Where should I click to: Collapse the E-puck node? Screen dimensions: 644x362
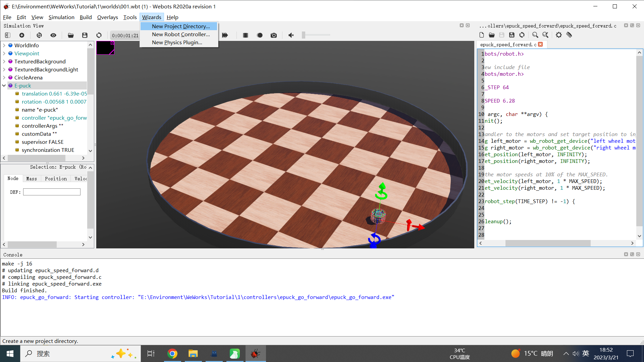tap(4, 85)
